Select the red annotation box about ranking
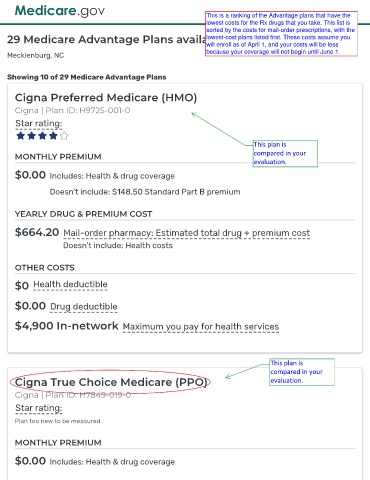This screenshot has width=370, height=480. (281, 34)
